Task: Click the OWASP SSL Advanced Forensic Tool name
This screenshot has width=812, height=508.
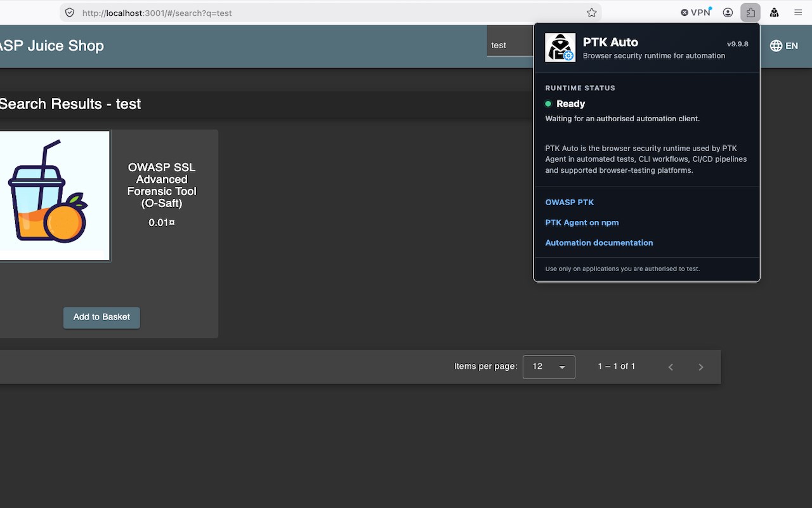Action: point(162,185)
